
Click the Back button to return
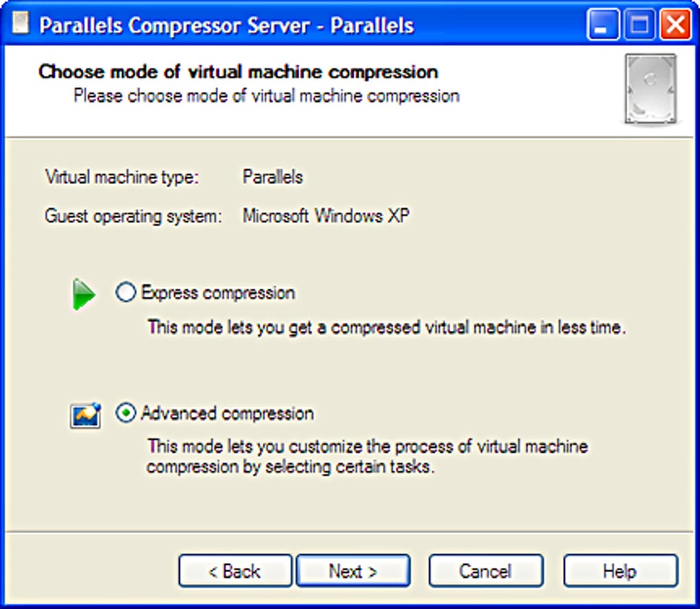coord(235,571)
